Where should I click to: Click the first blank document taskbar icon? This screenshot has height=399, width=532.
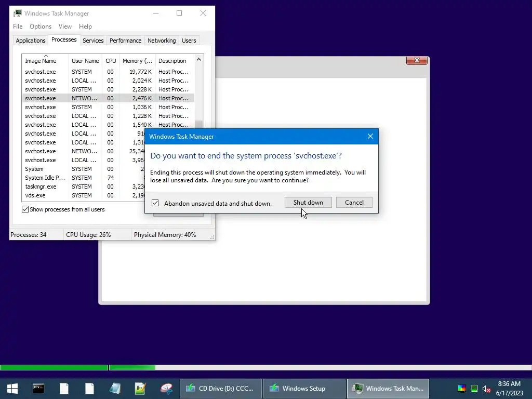pos(64,389)
